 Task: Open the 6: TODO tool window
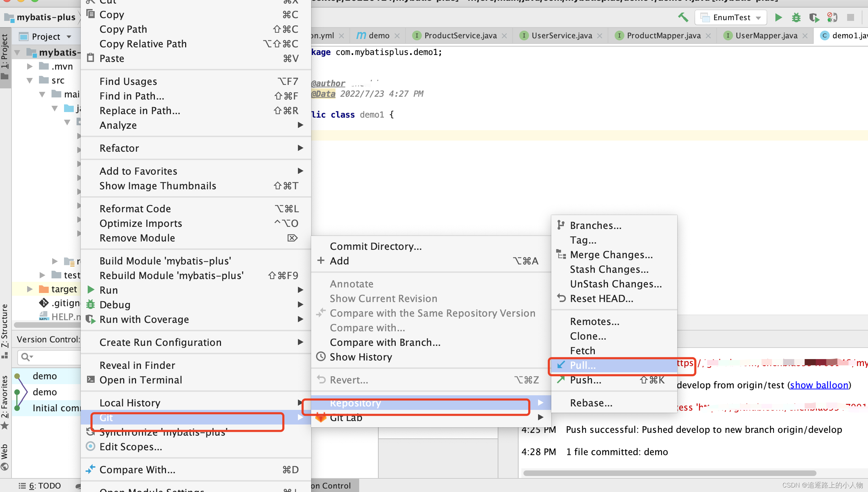point(40,485)
